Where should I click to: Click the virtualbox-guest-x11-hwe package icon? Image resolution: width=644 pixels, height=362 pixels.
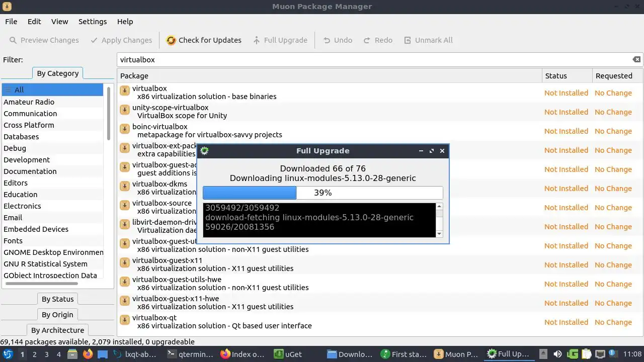pyautogui.click(x=124, y=301)
